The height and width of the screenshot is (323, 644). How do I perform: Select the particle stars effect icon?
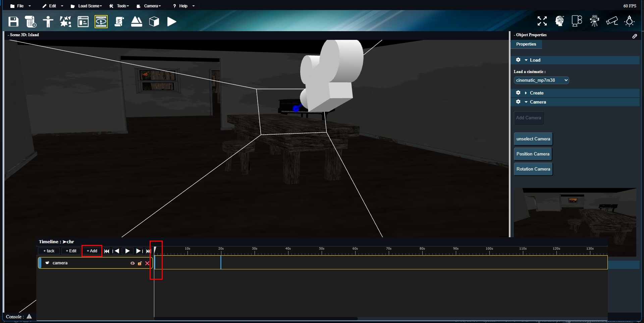click(x=65, y=22)
